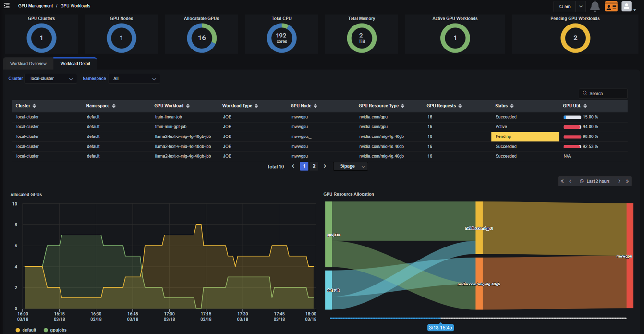The height and width of the screenshot is (334, 644).
Task: Sort by Namespace column
Action: click(114, 106)
